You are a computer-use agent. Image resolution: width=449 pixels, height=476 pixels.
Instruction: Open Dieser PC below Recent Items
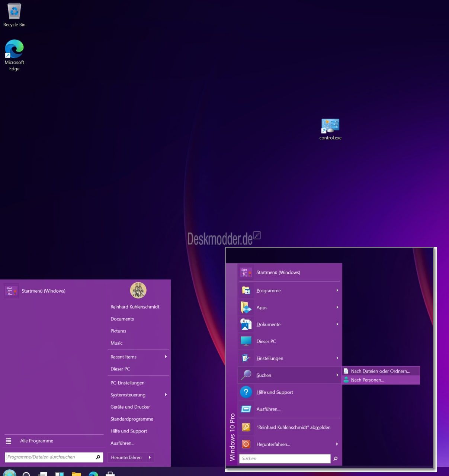pos(138,369)
